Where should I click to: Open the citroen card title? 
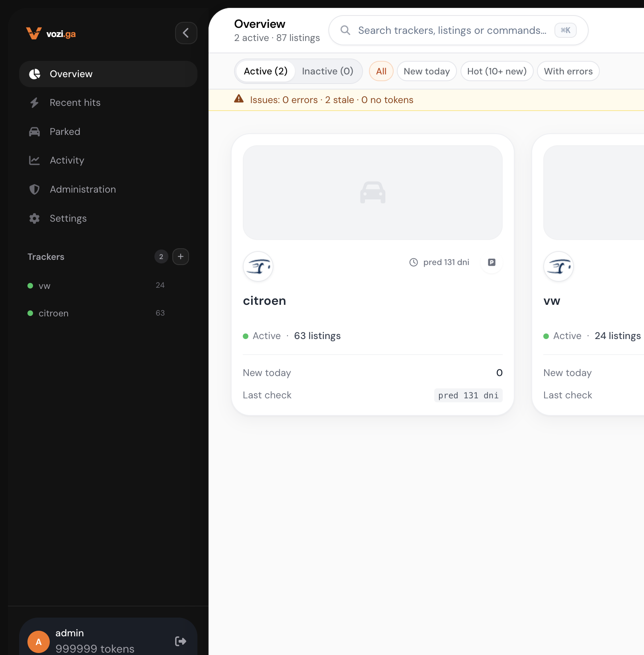click(x=265, y=301)
